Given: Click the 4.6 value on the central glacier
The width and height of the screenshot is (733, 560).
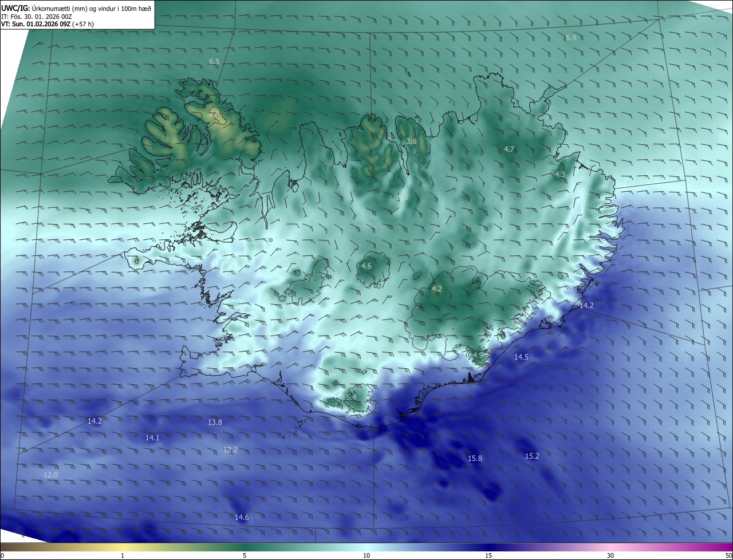Looking at the screenshot, I should 366,266.
